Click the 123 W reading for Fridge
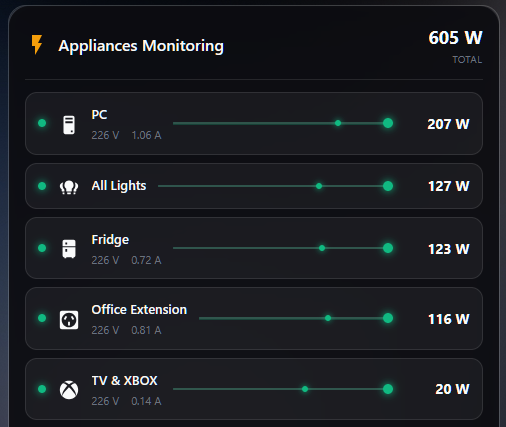Image resolution: width=506 pixels, height=427 pixels. click(449, 249)
